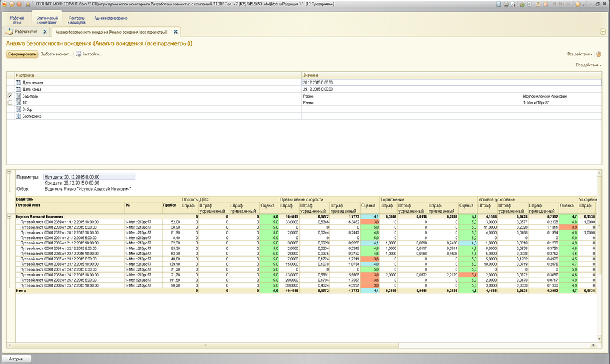This screenshot has height=364, width=610.
Task: Click Путевой лист 000012080 от 25.12.2015 row
Action: point(60,285)
